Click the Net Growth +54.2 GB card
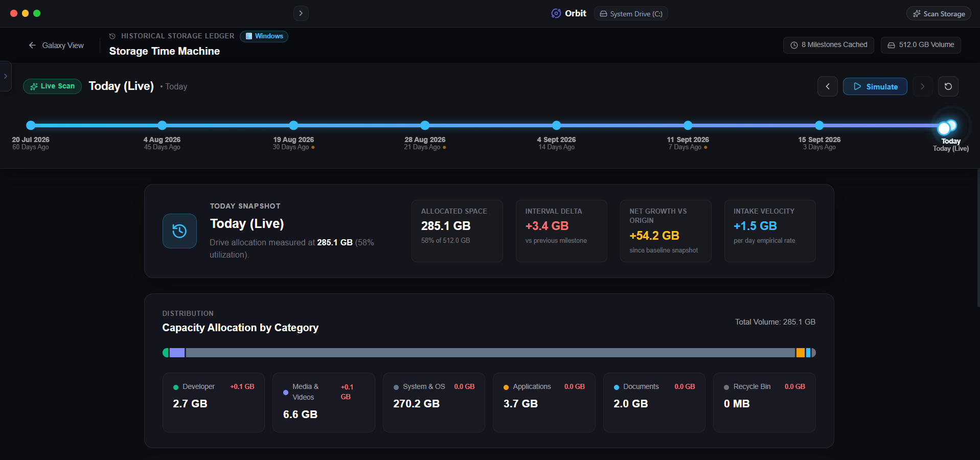980x460 pixels. pyautogui.click(x=666, y=231)
